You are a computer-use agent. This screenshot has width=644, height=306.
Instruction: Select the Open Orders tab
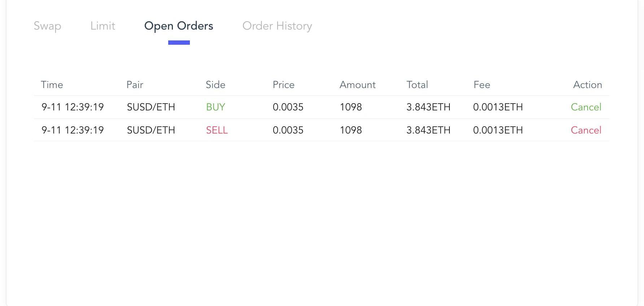tap(179, 26)
